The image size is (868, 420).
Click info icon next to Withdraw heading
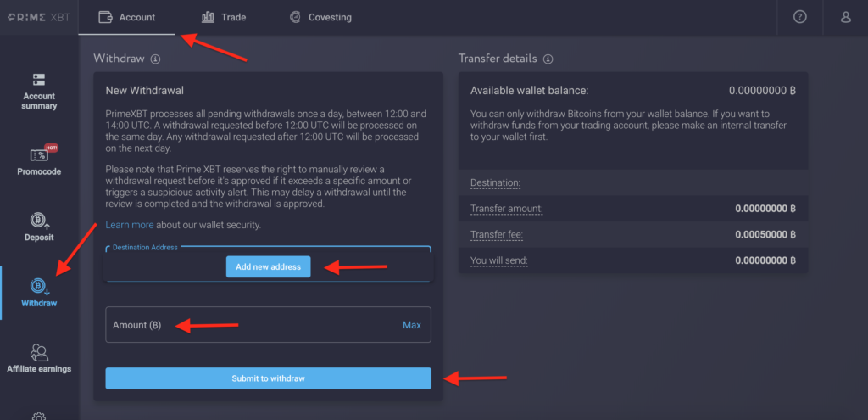(156, 59)
